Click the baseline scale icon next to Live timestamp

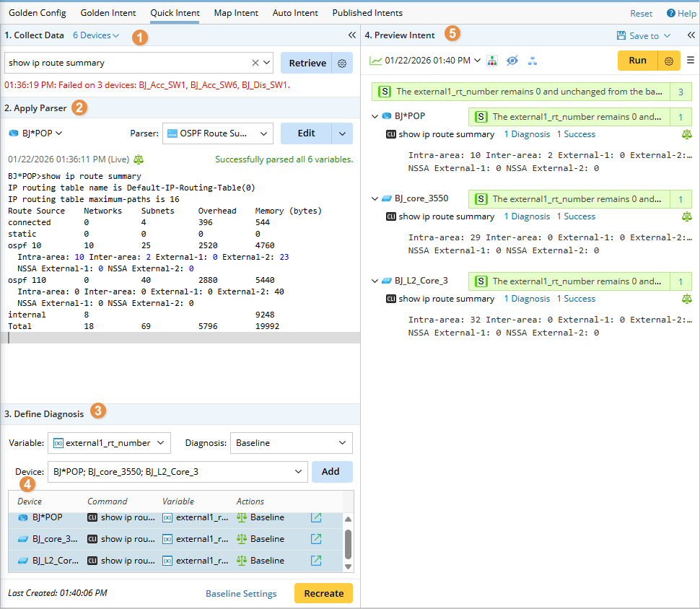point(139,159)
